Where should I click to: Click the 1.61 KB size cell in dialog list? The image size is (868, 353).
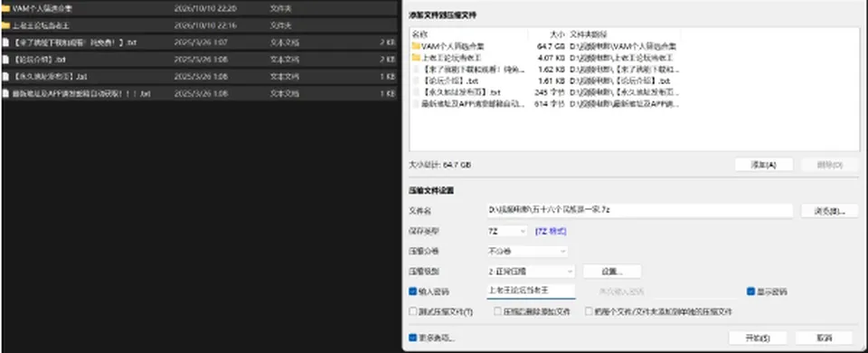click(552, 81)
